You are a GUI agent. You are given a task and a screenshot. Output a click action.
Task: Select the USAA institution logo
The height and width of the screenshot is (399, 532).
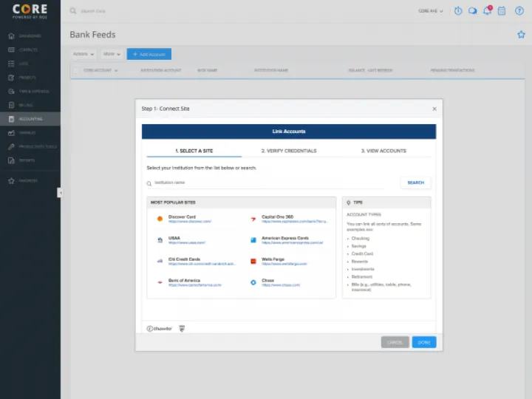pyautogui.click(x=160, y=240)
